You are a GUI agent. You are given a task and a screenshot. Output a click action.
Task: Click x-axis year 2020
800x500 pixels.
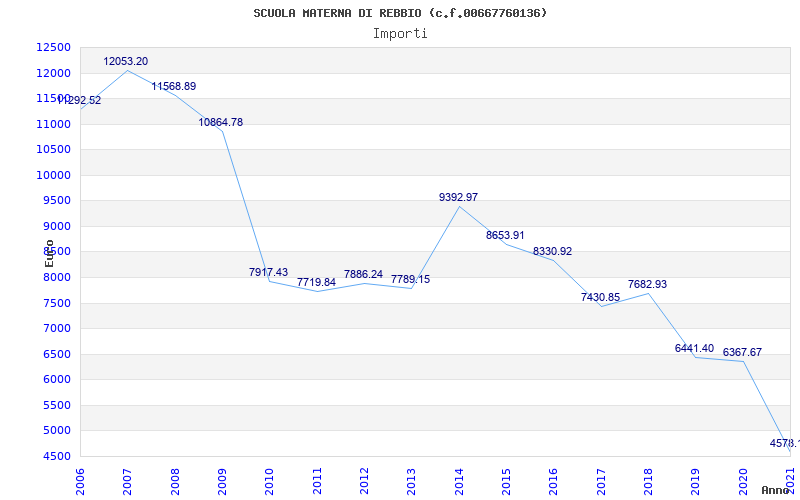pyautogui.click(x=743, y=481)
